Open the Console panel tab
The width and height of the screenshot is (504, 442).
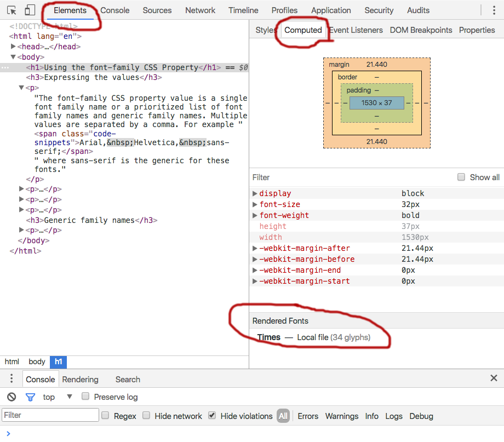pyautogui.click(x=114, y=10)
